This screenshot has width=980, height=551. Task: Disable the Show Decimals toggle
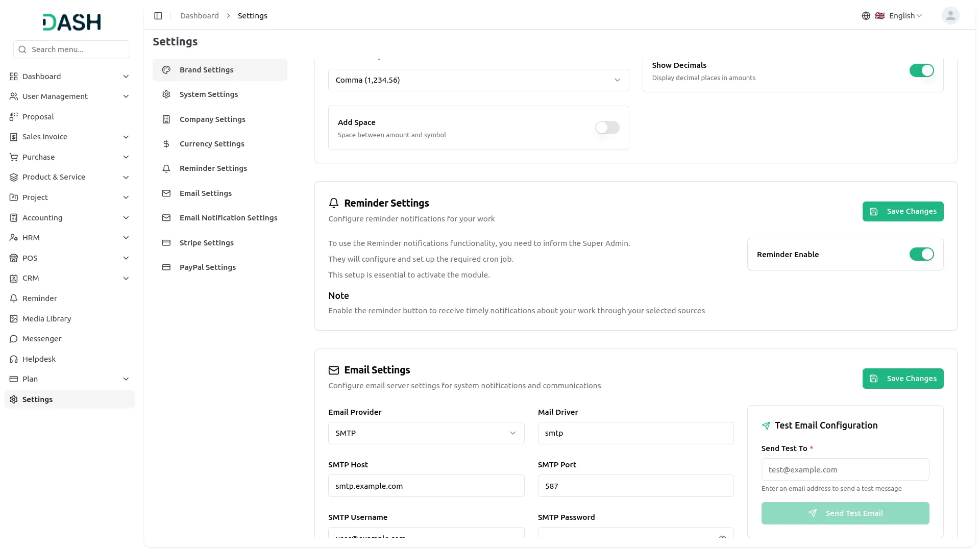(921, 70)
